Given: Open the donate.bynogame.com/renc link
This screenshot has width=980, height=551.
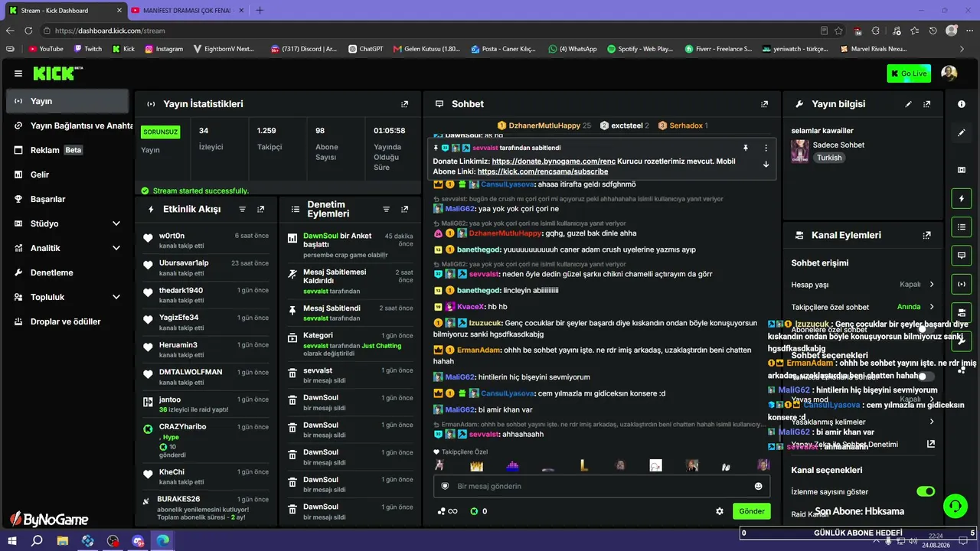Looking at the screenshot, I should (x=554, y=161).
